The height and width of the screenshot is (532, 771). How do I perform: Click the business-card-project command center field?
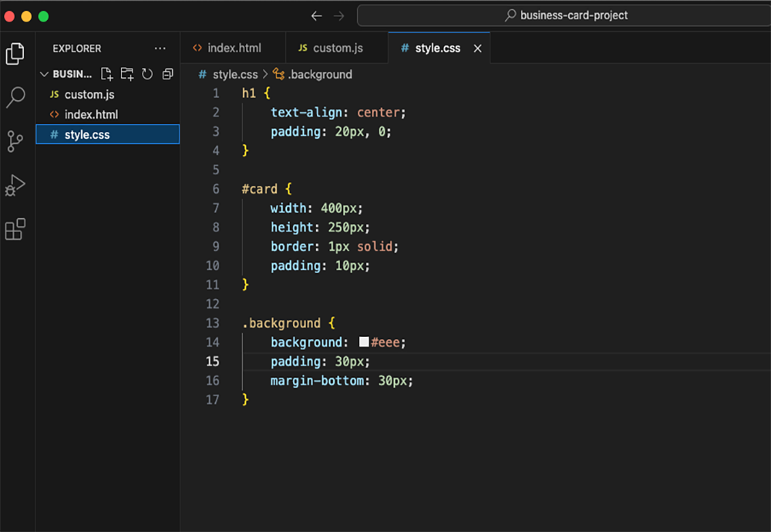[x=564, y=15]
